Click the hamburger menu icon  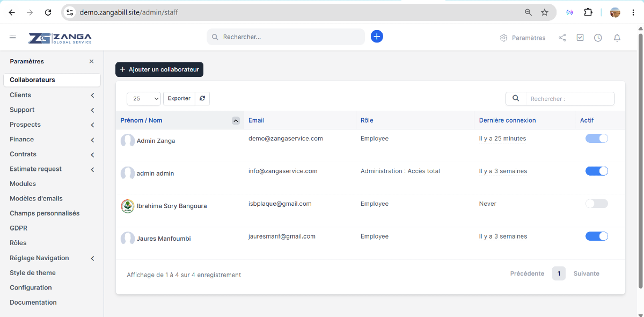point(13,38)
